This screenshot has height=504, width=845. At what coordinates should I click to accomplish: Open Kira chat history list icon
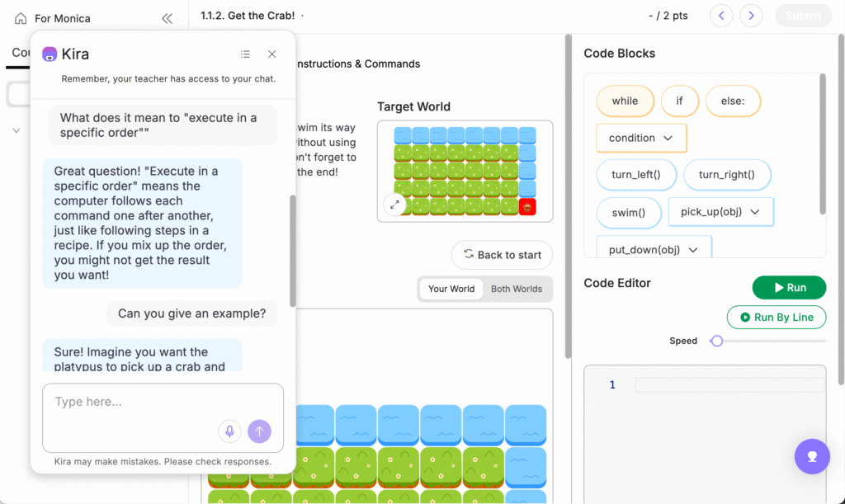pyautogui.click(x=245, y=54)
